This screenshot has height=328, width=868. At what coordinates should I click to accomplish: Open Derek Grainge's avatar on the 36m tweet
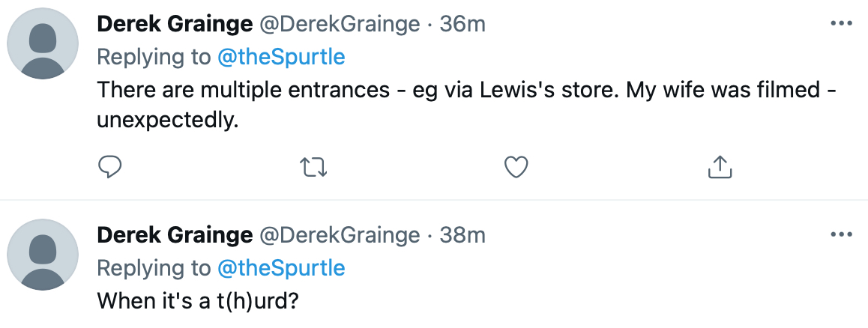43,43
